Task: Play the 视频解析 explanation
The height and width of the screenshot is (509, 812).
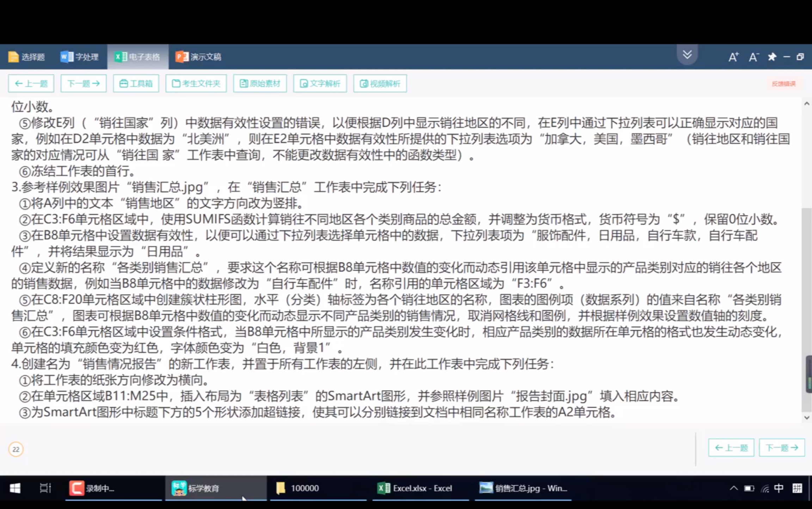Action: pyautogui.click(x=380, y=84)
